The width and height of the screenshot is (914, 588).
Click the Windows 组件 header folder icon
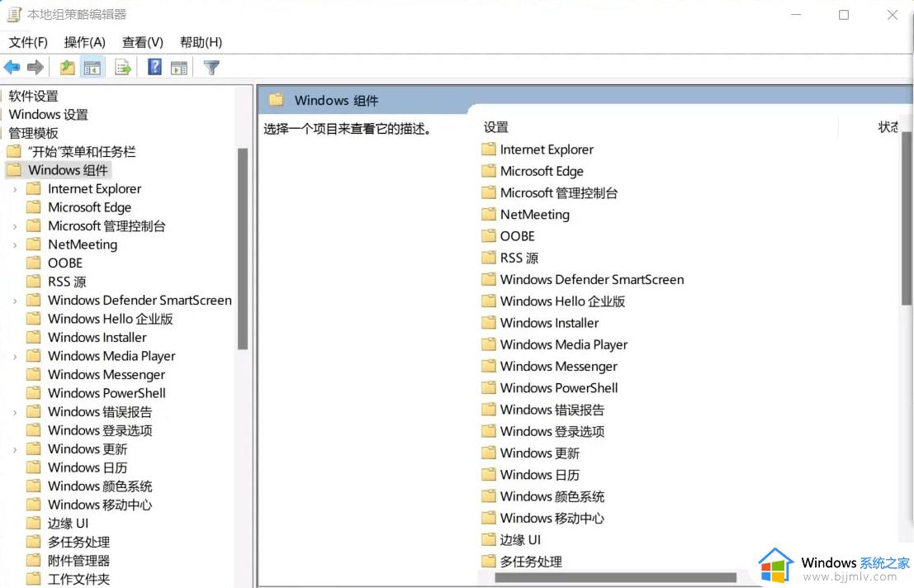click(x=277, y=100)
